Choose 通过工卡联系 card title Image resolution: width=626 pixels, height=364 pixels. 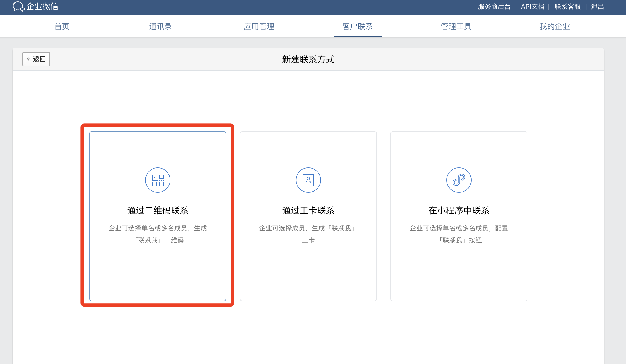308,210
